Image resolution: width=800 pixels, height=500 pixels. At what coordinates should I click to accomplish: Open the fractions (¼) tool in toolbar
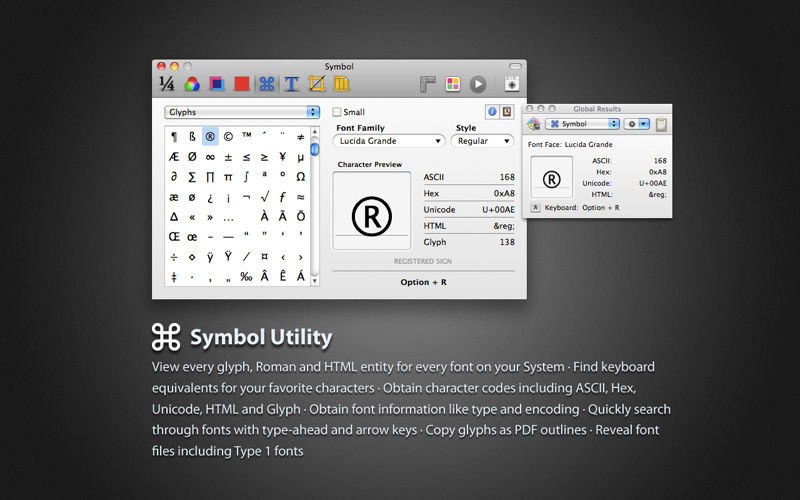(166, 84)
